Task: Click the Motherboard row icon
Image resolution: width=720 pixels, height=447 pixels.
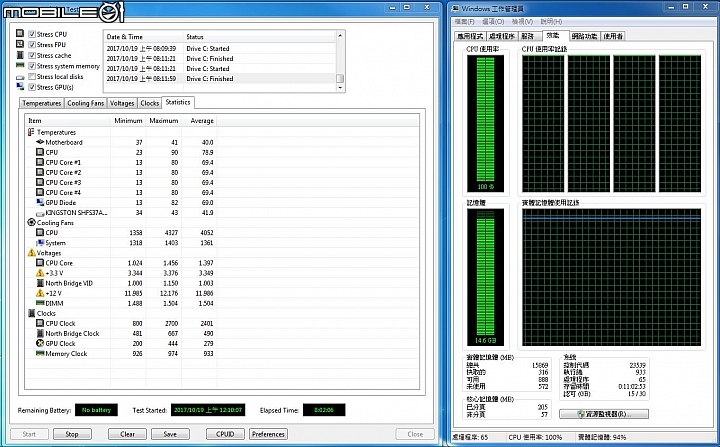Action: point(40,142)
